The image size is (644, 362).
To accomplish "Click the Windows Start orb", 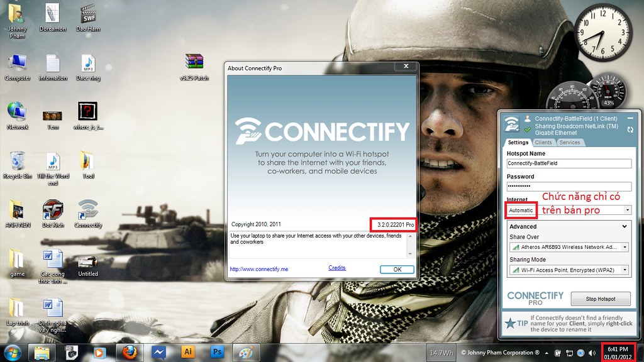I will pos(13,352).
